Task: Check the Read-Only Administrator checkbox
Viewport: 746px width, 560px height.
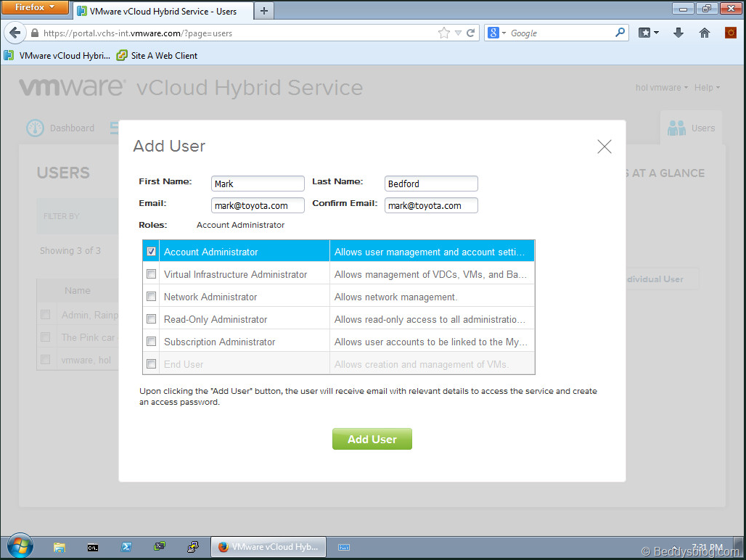Action: (x=151, y=318)
